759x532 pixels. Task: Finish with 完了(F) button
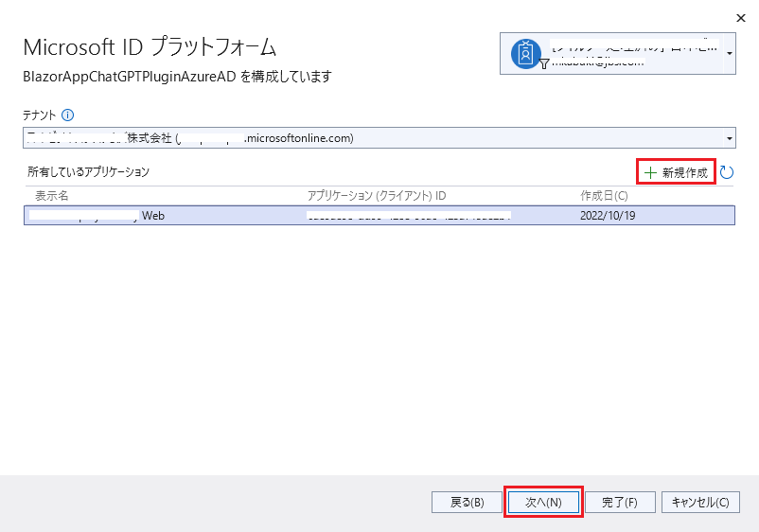click(x=620, y=503)
